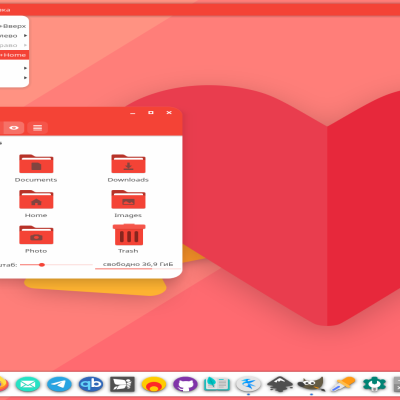
Task: Launch the mail envelope app in dock
Action: [x=28, y=385]
